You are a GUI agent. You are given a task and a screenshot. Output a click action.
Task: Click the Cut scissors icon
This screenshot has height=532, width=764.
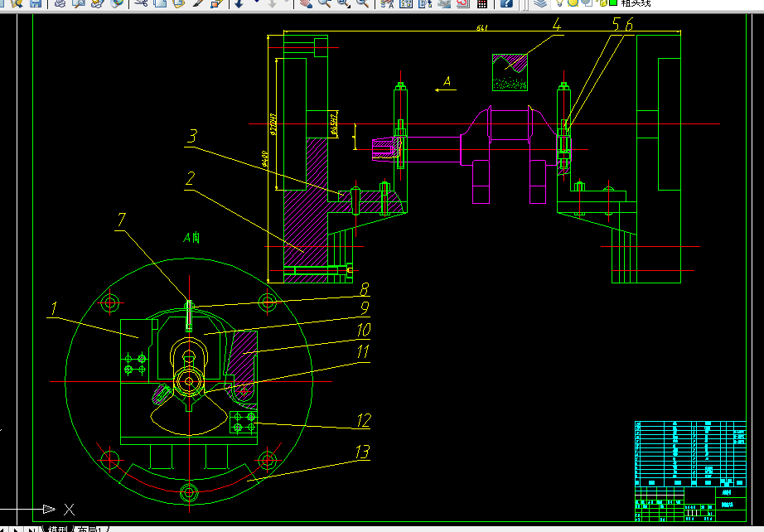(x=141, y=3)
